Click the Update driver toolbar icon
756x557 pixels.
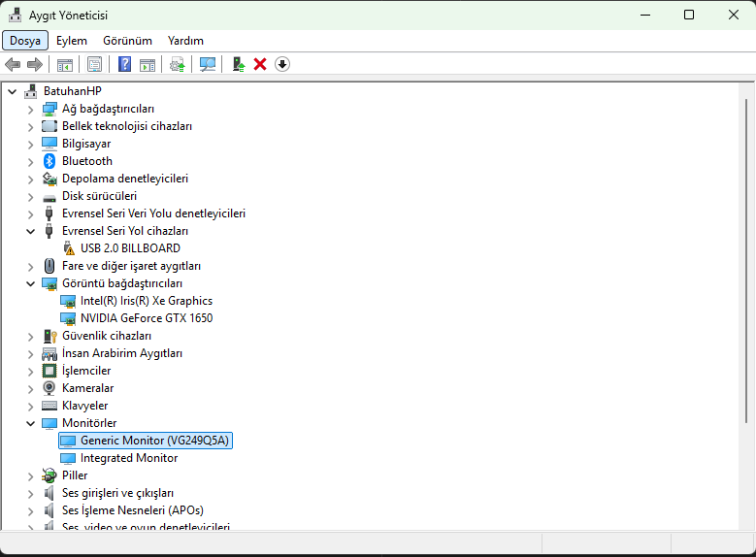[x=178, y=64]
